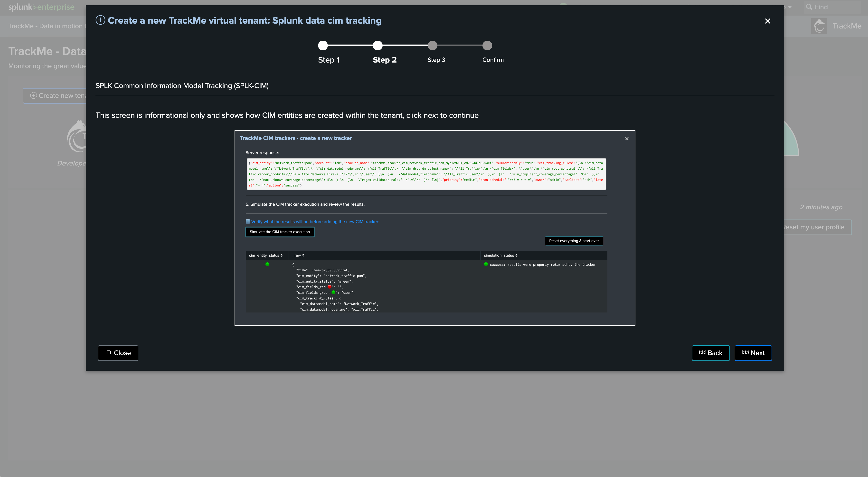Image resolution: width=868 pixels, height=477 pixels.
Task: Click green dot next to cim_fields_green
Action: (x=333, y=292)
